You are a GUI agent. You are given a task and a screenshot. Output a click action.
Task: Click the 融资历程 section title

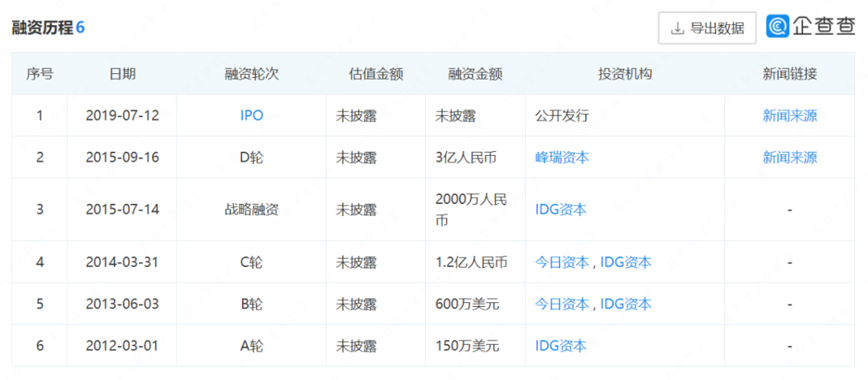(x=42, y=27)
